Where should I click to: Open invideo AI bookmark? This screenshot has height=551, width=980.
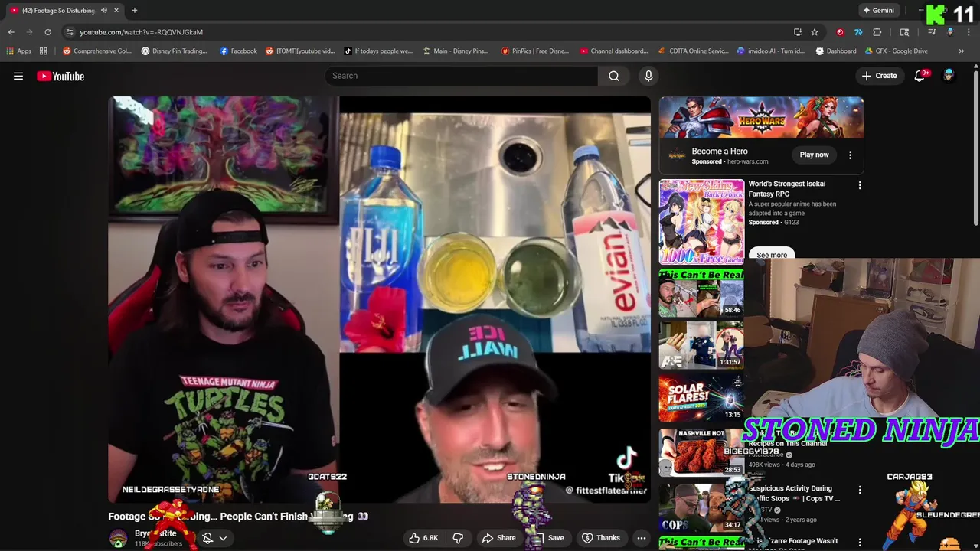[x=771, y=51]
